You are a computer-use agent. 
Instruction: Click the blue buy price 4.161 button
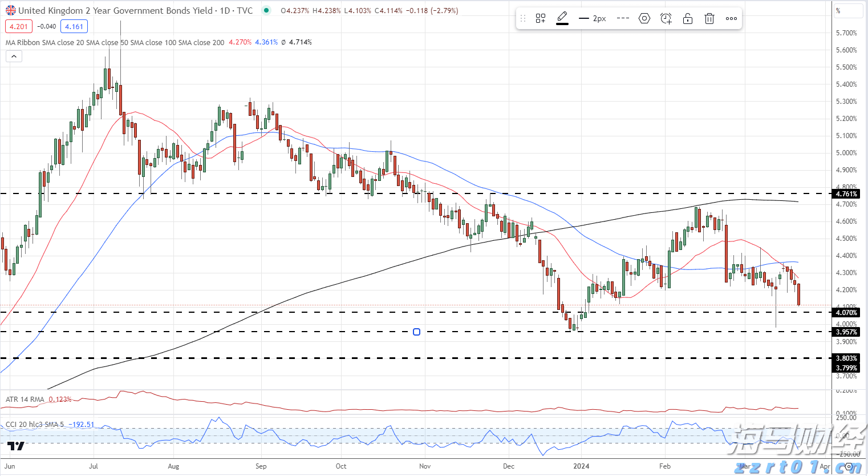coord(74,26)
